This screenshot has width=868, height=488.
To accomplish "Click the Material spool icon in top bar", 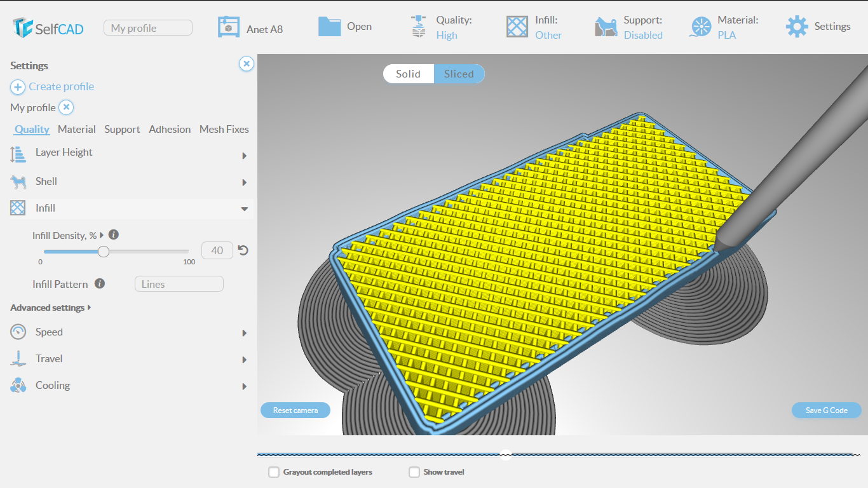I will pos(701,27).
